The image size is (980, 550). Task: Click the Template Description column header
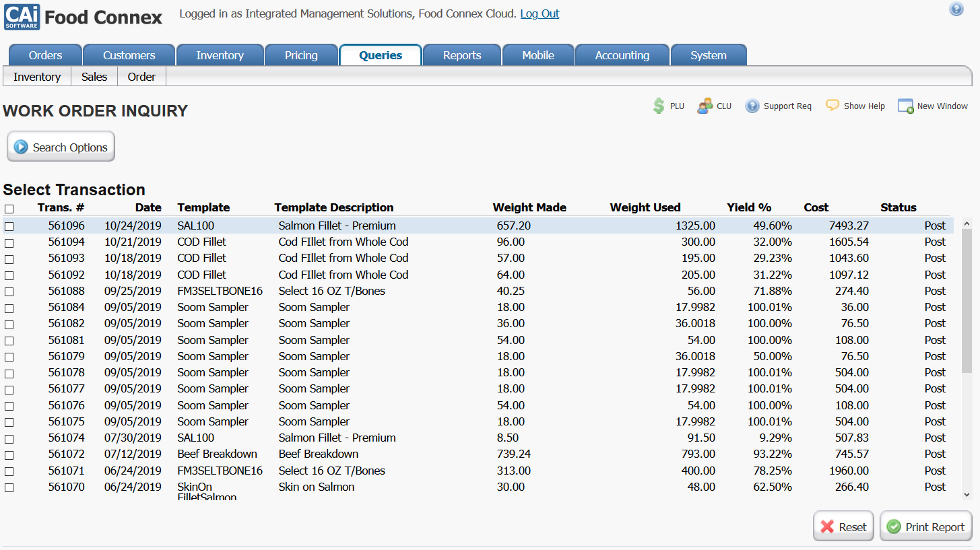pos(334,207)
